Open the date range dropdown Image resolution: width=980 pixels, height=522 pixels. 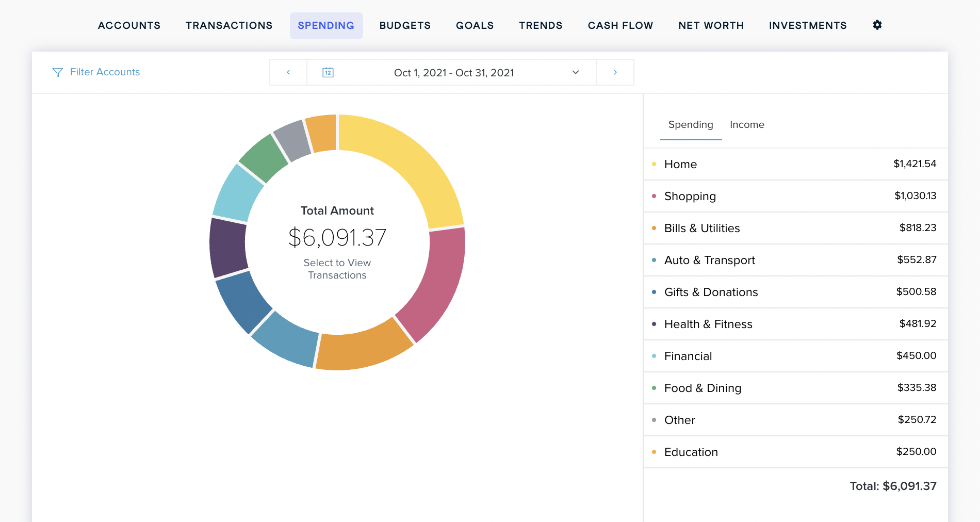pos(575,73)
